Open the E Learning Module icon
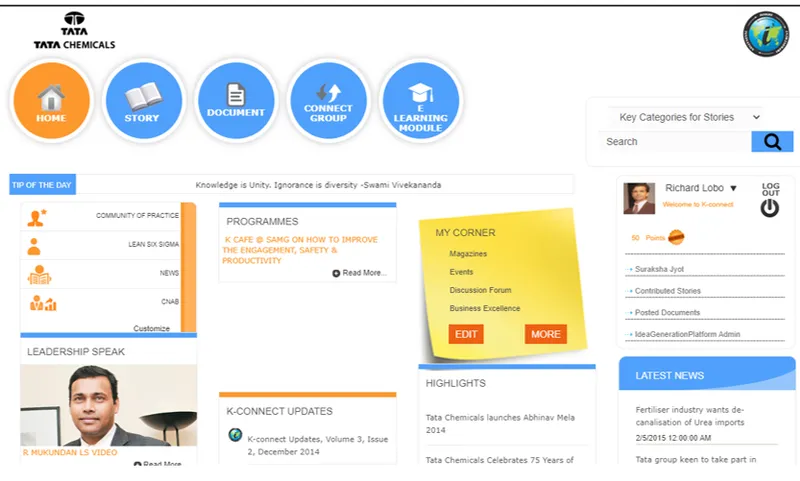800x481 pixels. pyautogui.click(x=420, y=101)
